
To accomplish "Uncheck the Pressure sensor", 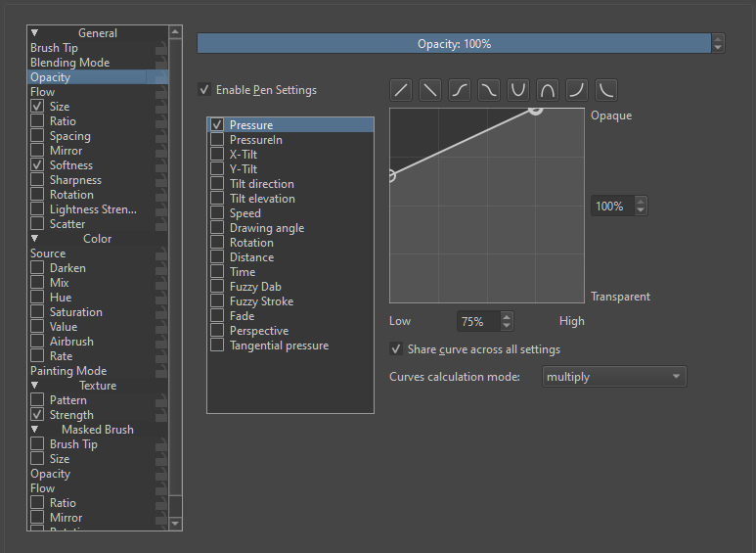I will (x=217, y=125).
